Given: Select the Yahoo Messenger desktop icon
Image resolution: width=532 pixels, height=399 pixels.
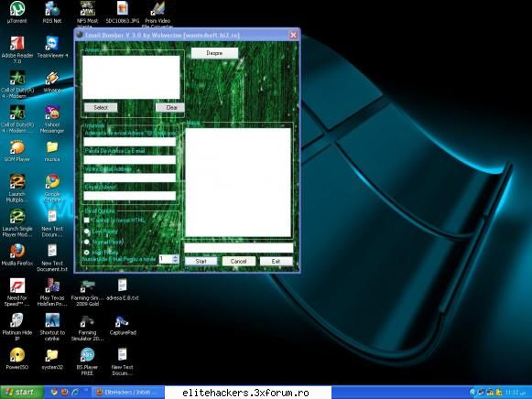Looking at the screenshot, I should pyautogui.click(x=52, y=119).
